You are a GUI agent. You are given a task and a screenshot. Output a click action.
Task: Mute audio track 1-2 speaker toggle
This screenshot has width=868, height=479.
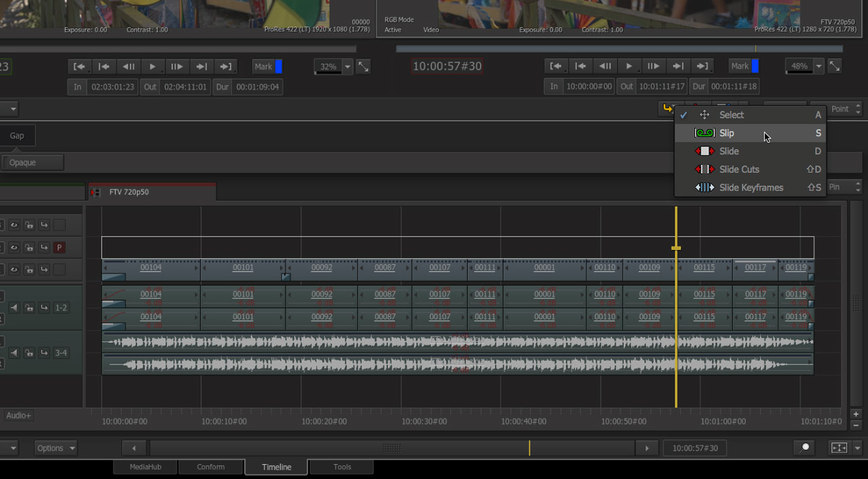click(14, 308)
